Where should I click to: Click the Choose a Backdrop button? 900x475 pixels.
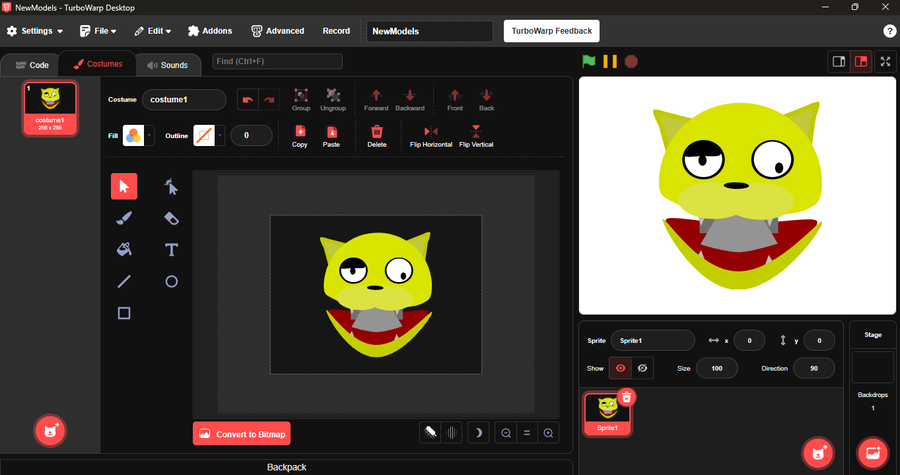[x=873, y=453]
